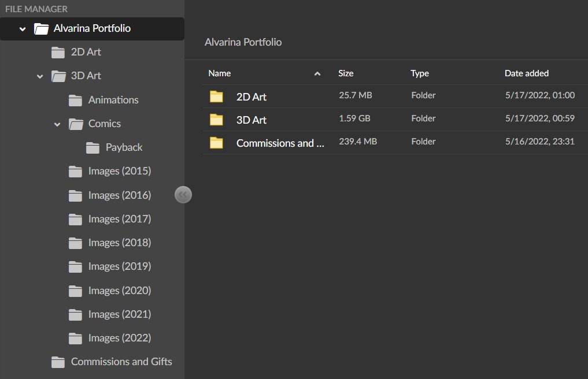The width and height of the screenshot is (588, 379).
Task: Sort by Type column header
Action: click(420, 73)
